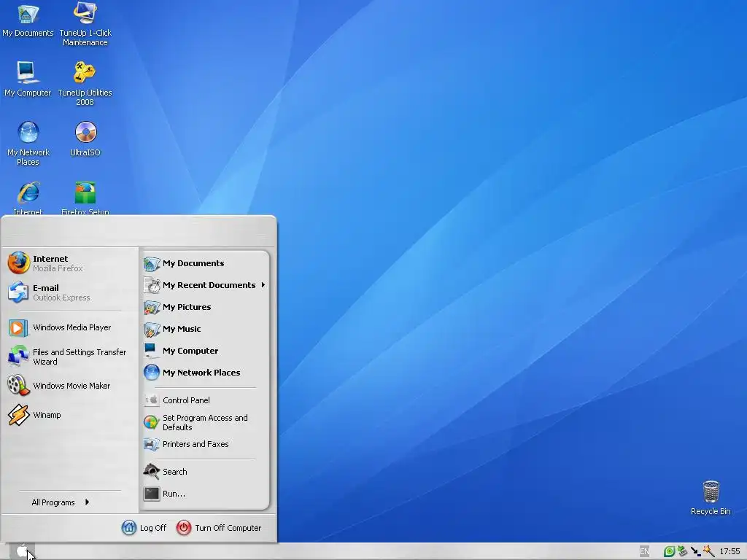Open the Control Panel entry
This screenshot has width=747, height=560.
tap(205, 400)
